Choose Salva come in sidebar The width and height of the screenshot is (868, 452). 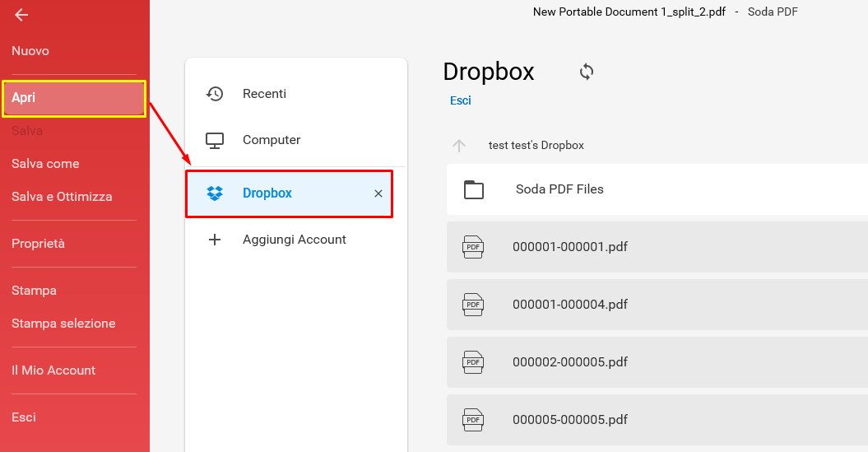point(45,164)
